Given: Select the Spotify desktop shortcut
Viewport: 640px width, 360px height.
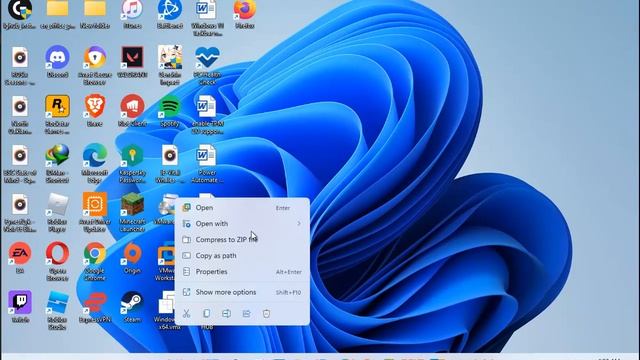Looking at the screenshot, I should [170, 110].
